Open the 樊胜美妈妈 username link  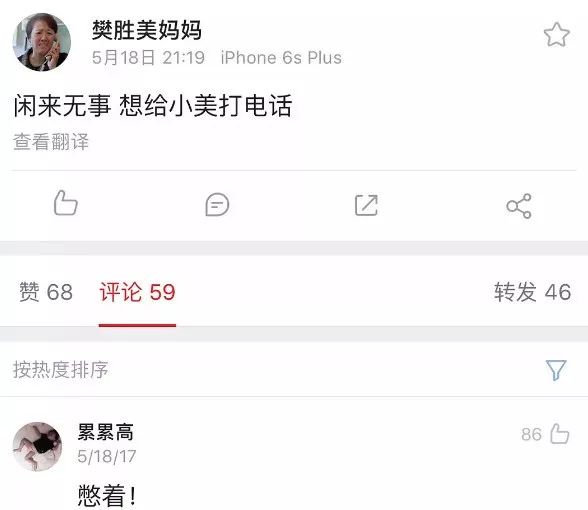147,30
